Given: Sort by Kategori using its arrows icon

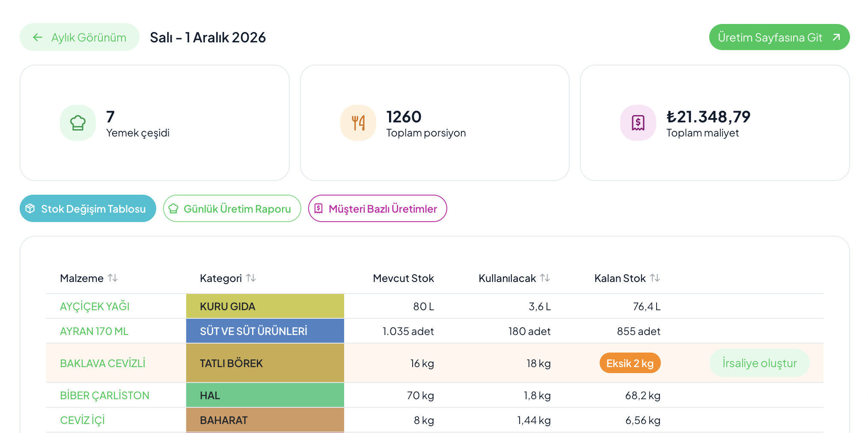Looking at the screenshot, I should (251, 278).
